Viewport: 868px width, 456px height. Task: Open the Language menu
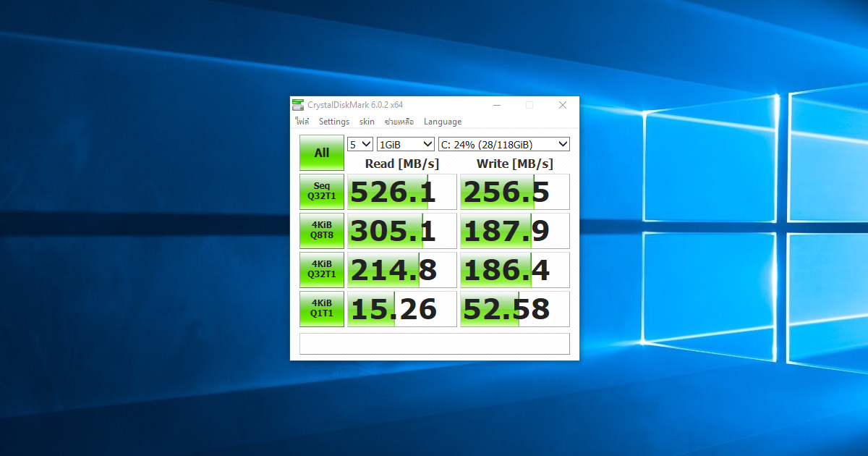[x=443, y=122]
